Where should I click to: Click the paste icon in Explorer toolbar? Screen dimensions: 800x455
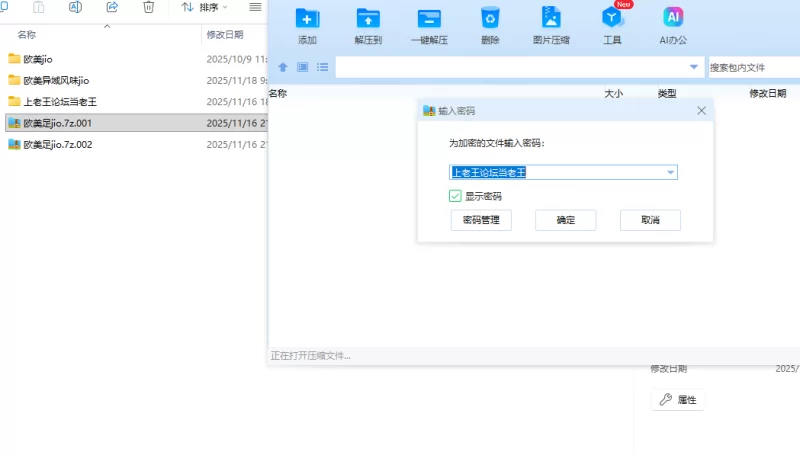[x=39, y=7]
